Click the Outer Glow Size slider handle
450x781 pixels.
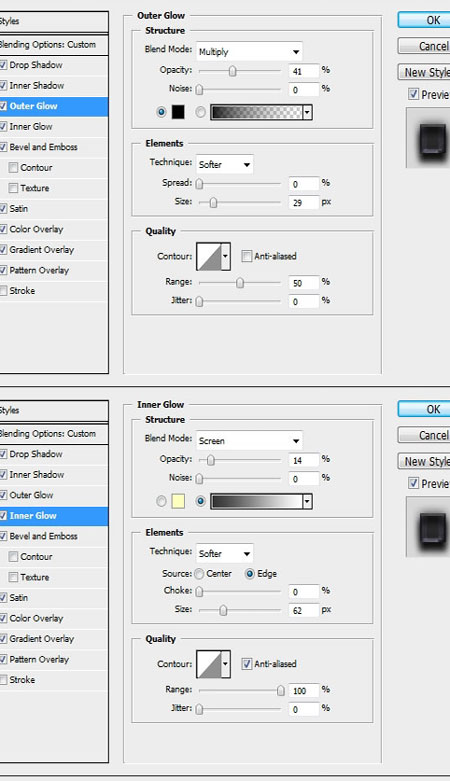click(x=213, y=202)
